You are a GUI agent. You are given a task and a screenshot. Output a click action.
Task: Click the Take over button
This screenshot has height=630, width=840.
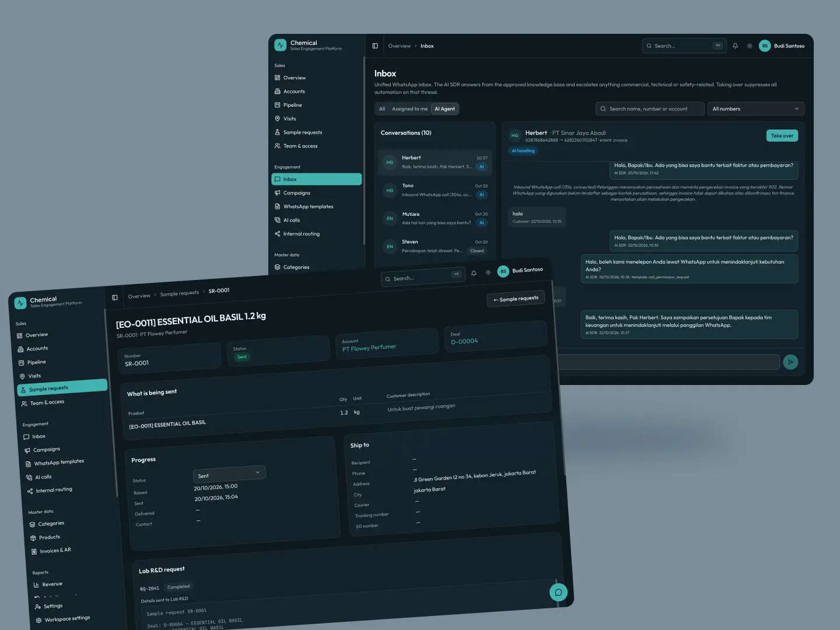tap(782, 136)
